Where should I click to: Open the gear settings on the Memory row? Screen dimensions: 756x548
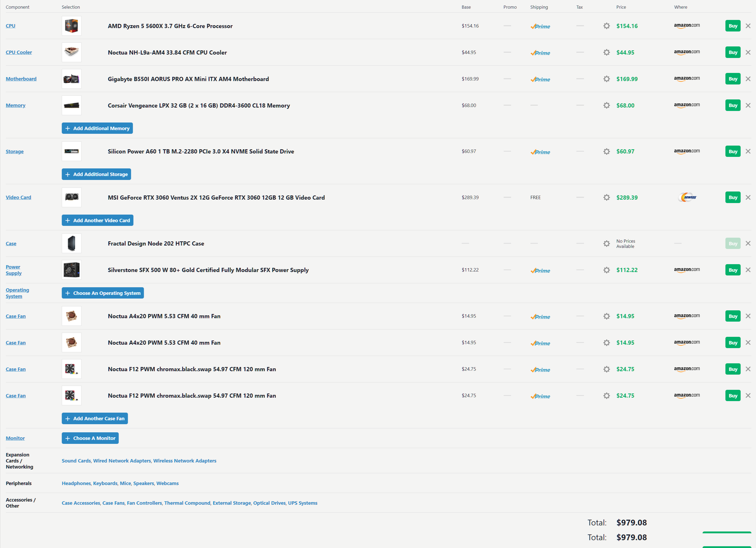click(607, 105)
